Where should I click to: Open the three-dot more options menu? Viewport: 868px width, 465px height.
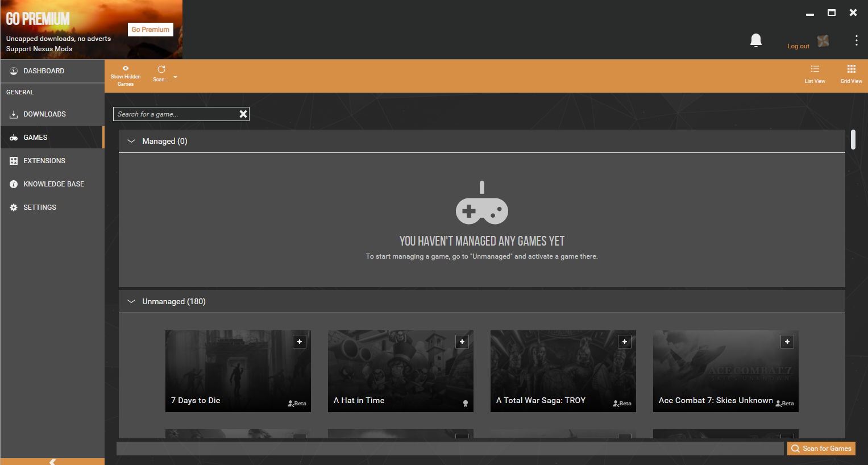[x=856, y=40]
